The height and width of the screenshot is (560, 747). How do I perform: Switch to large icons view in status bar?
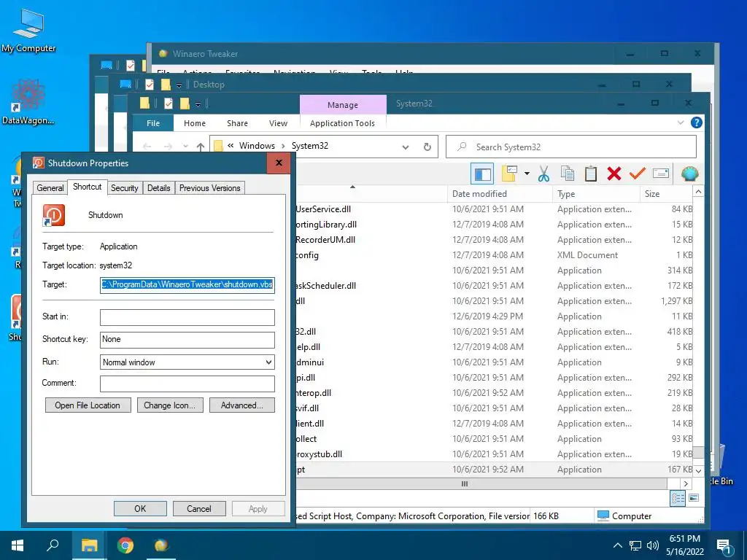tap(694, 498)
